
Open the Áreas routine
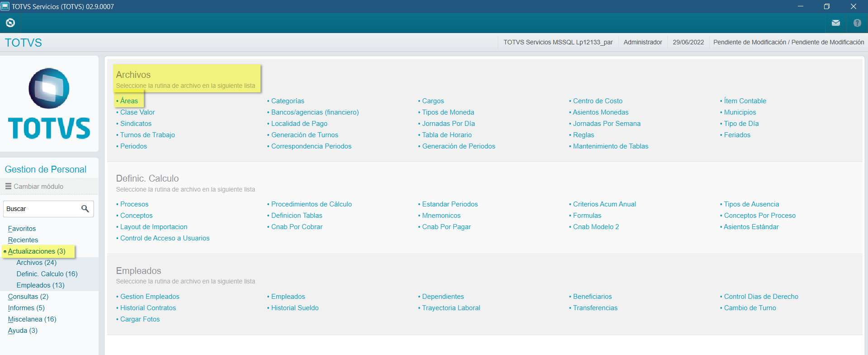(129, 101)
